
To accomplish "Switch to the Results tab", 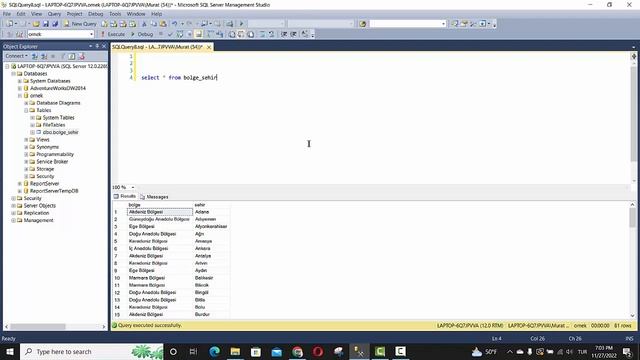I will point(125,196).
